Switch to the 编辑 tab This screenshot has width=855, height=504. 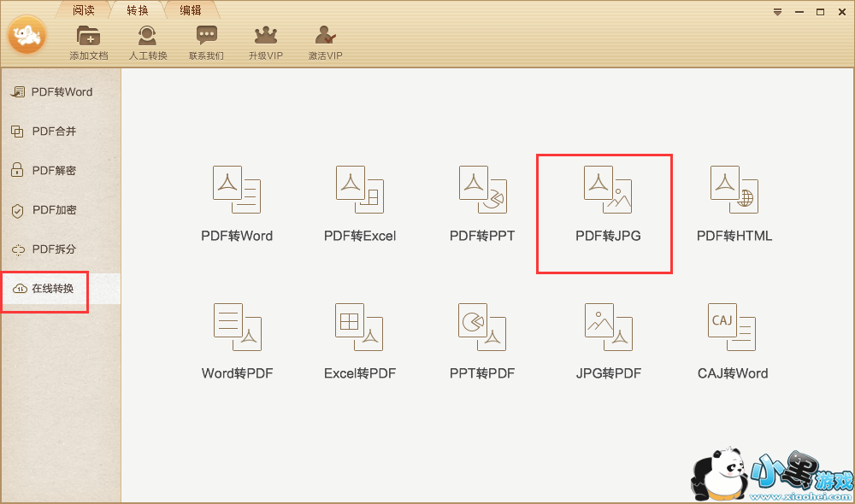point(190,10)
